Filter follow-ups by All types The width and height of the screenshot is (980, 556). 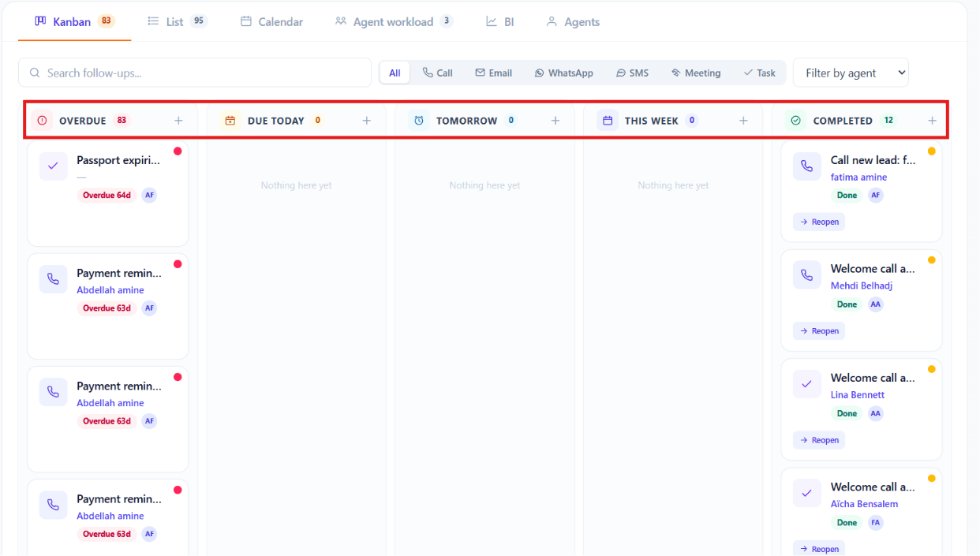point(395,73)
